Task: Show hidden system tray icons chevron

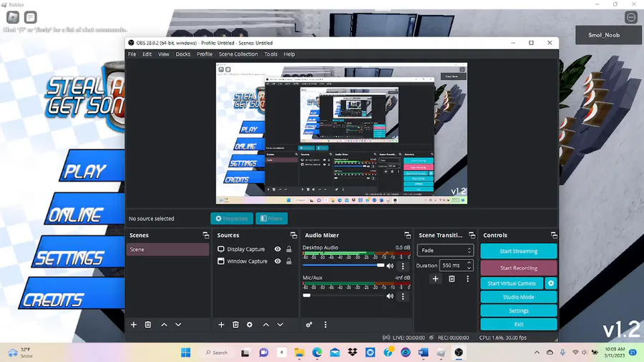Action: click(x=537, y=353)
